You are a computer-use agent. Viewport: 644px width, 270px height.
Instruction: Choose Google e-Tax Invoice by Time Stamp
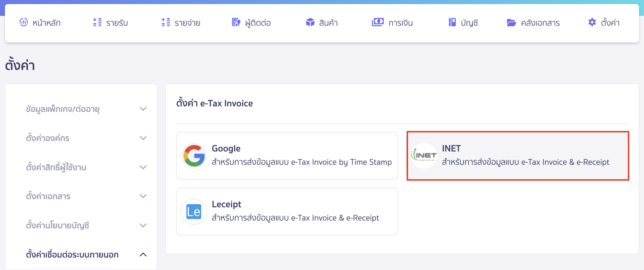(x=287, y=156)
